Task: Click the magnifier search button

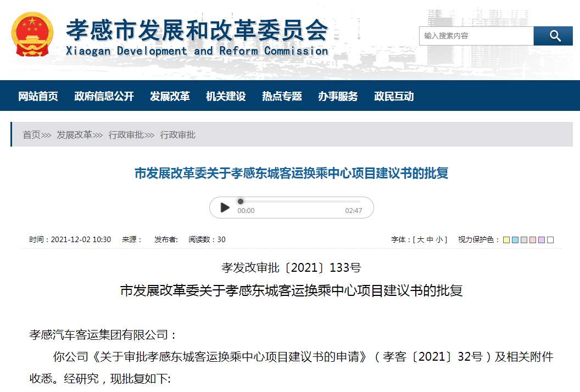Action: 554,36
